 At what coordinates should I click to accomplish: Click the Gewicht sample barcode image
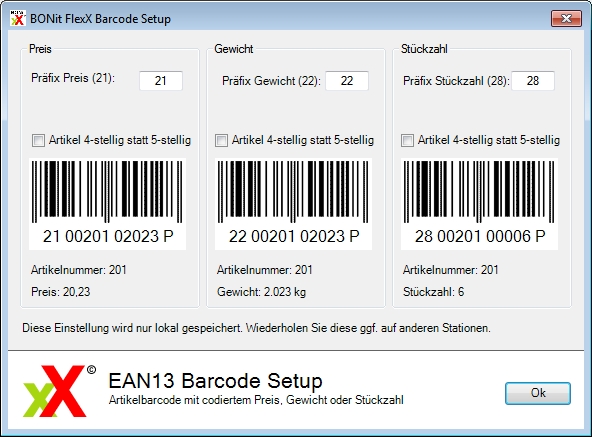(x=293, y=204)
